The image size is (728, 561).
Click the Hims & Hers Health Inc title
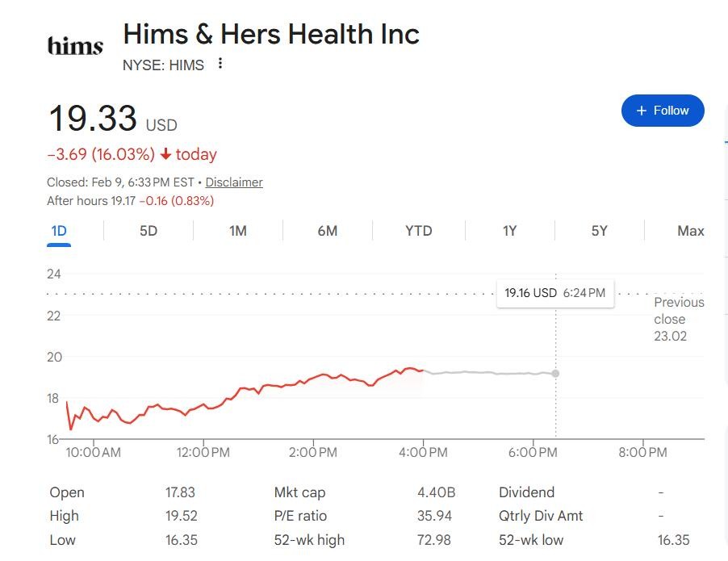pos(271,35)
